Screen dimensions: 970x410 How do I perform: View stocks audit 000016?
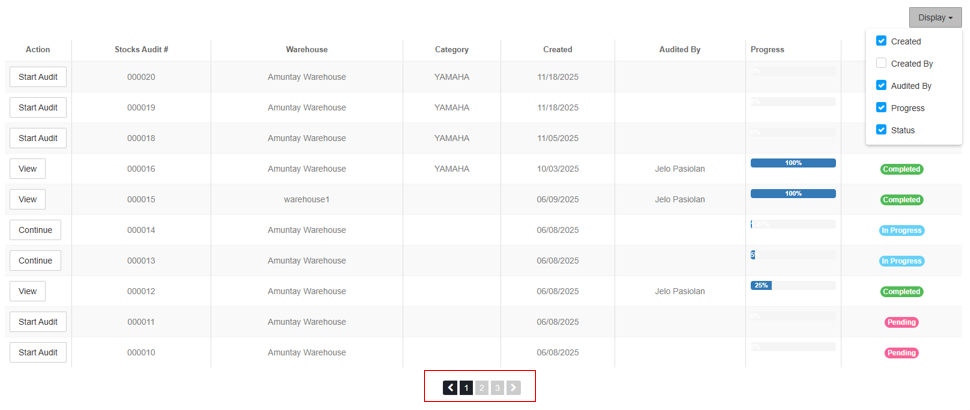point(27,169)
